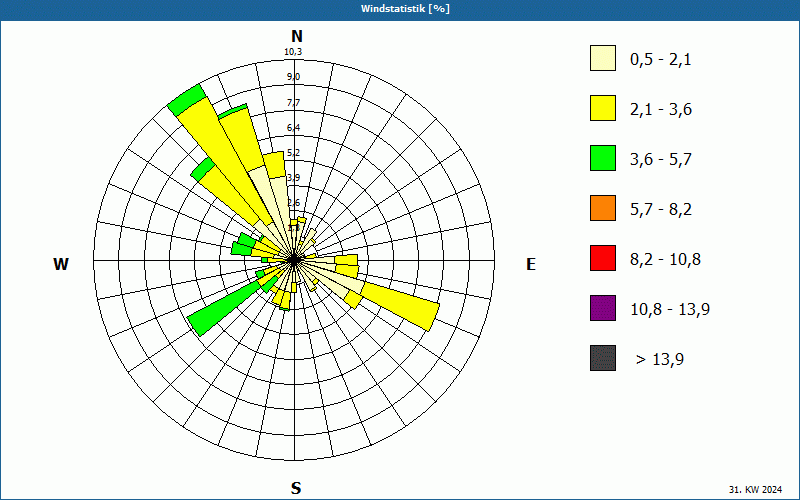
Task: Click the 9,0 radial axis label
Action: [293, 77]
